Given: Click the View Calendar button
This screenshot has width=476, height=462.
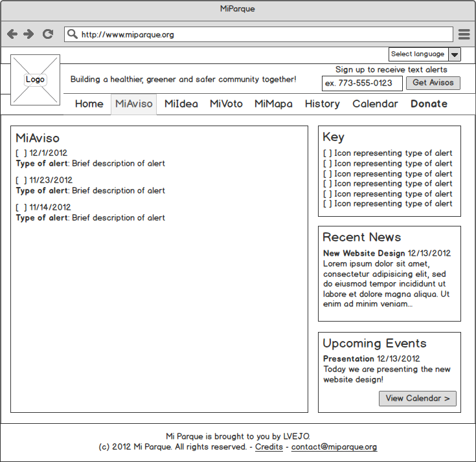Looking at the screenshot, I should pos(418,399).
